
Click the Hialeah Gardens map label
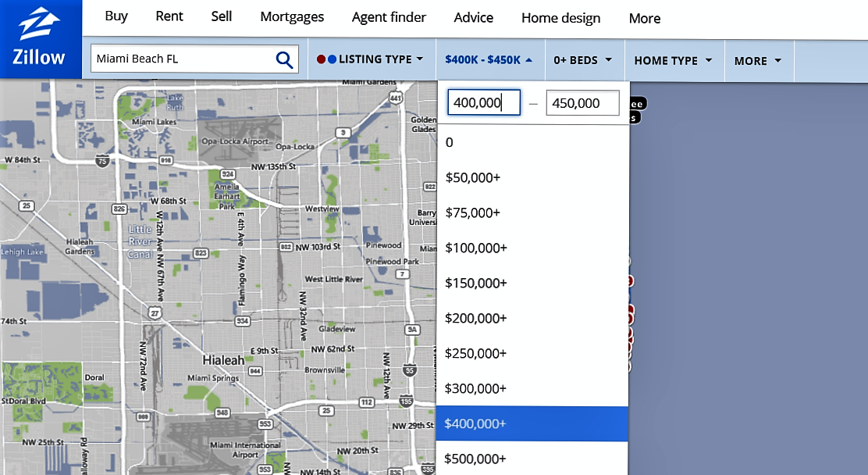80,247
